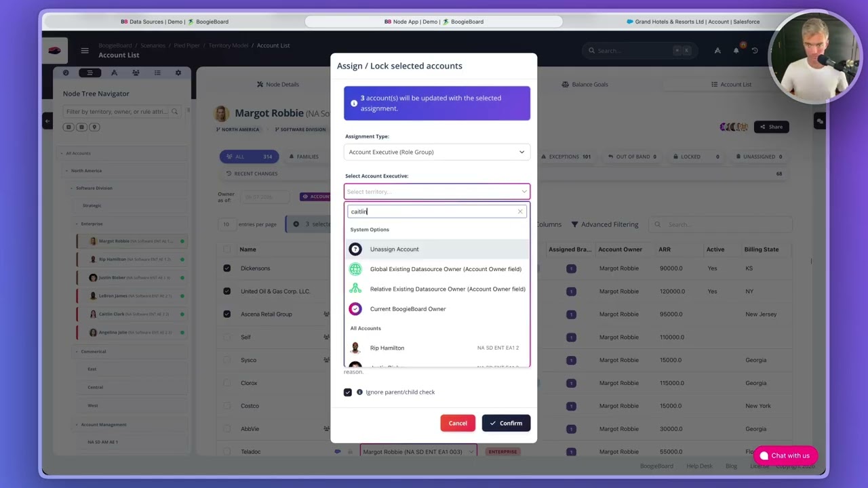Click the red Cancel button
The height and width of the screenshot is (488, 868).
(x=458, y=424)
